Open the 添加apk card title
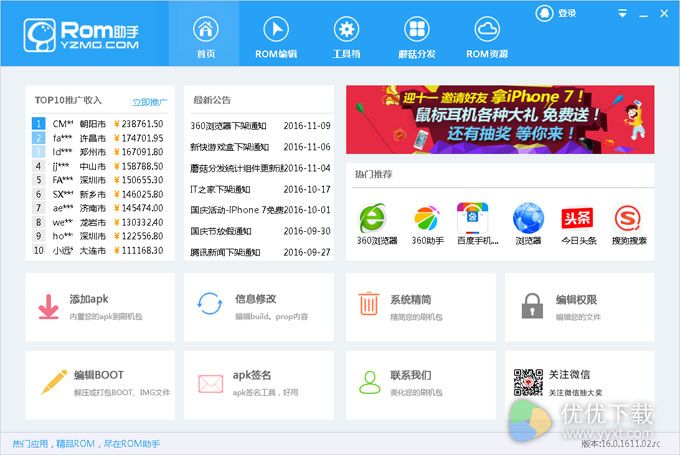This screenshot has width=680, height=455. 89,299
